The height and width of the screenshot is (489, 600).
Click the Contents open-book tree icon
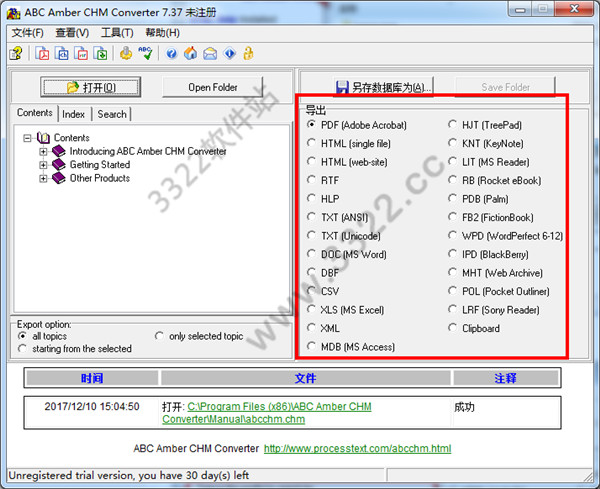point(43,137)
